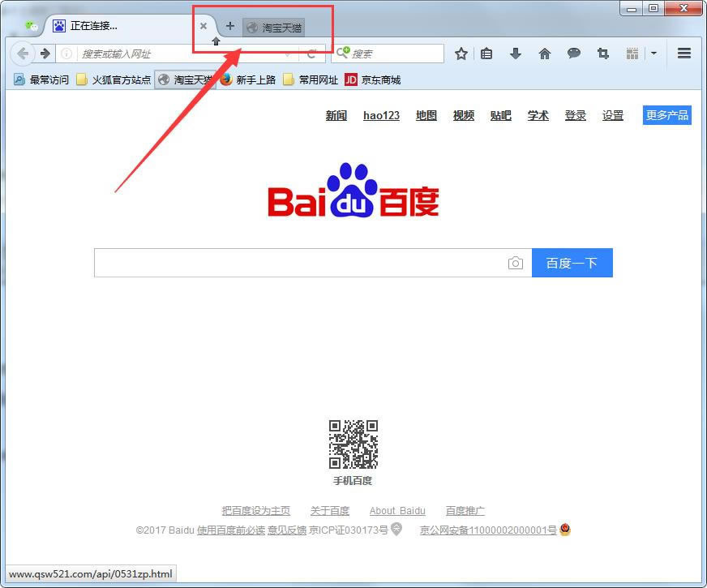Open the 学术 link
The width and height of the screenshot is (707, 588).
(x=538, y=115)
